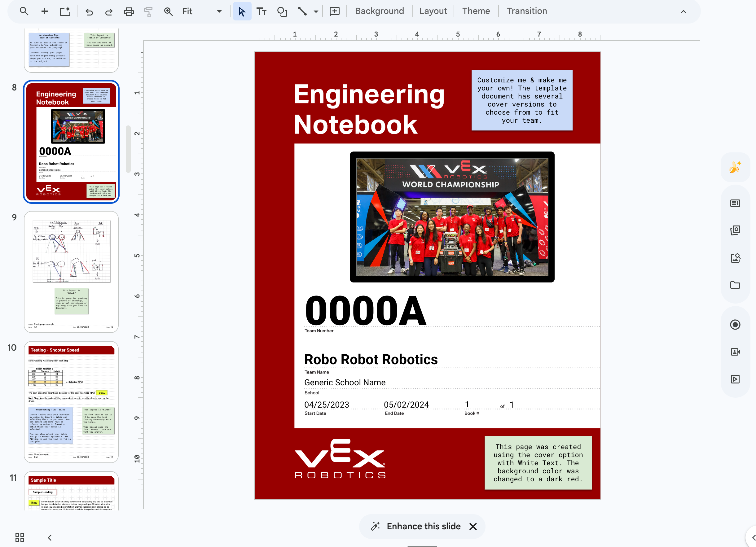The width and height of the screenshot is (756, 547).
Task: Dismiss the Enhance this slide prompt
Action: 473,526
